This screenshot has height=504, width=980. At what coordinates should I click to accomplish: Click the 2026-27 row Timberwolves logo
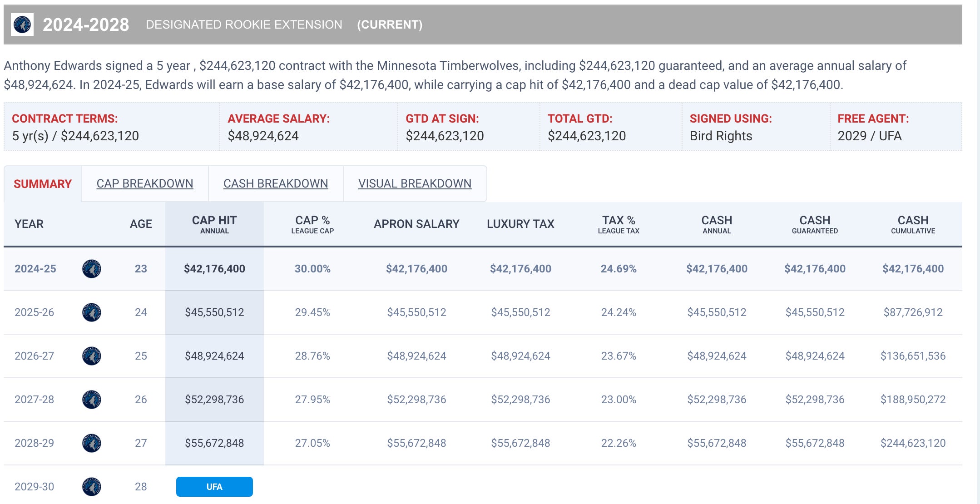pyautogui.click(x=92, y=356)
